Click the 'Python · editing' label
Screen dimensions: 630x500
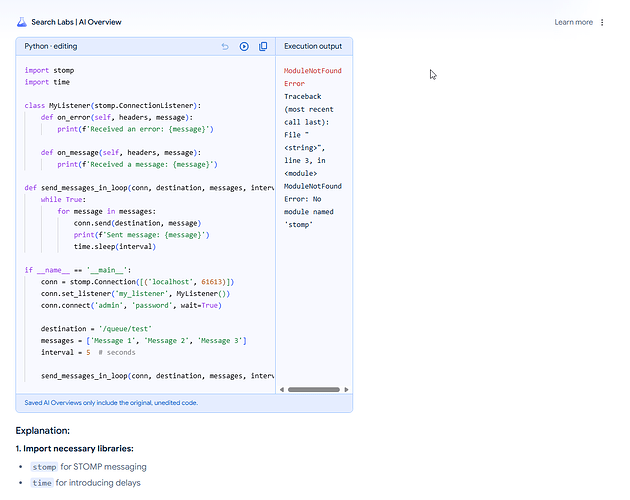[x=51, y=46]
